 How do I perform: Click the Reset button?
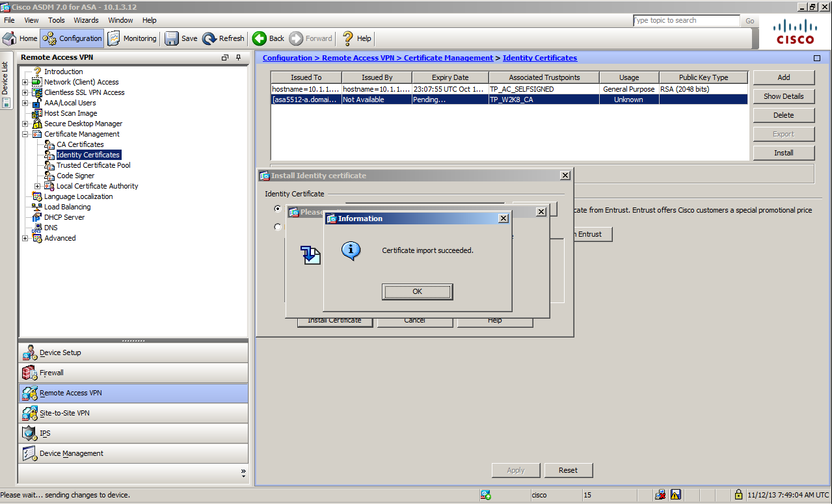click(568, 470)
